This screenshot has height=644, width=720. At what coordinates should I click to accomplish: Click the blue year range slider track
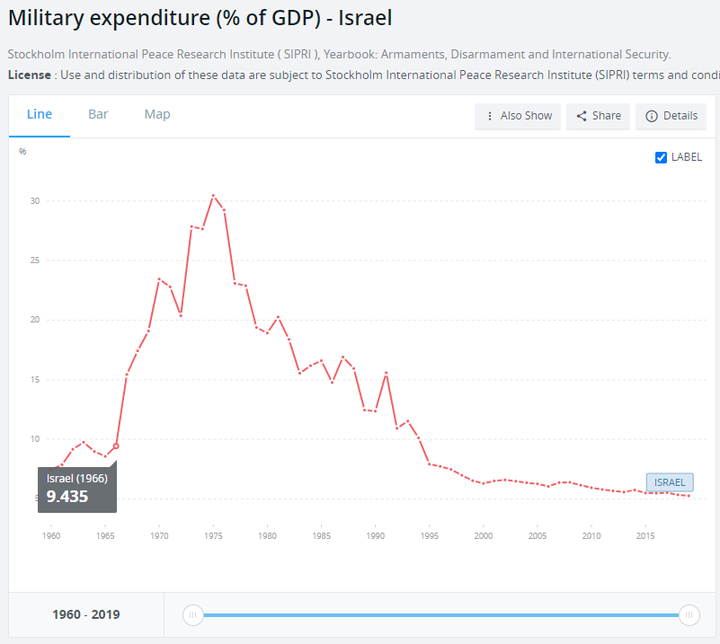(441, 615)
